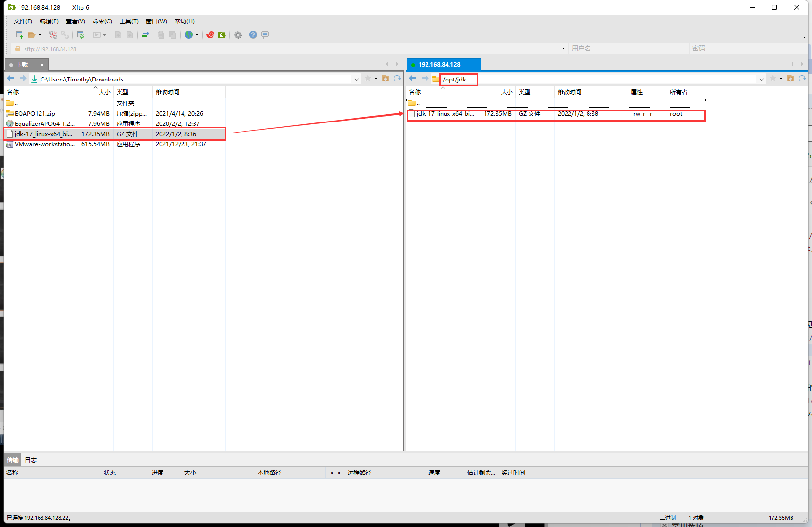
Task: Open the 文件(F) menu
Action: 23,21
